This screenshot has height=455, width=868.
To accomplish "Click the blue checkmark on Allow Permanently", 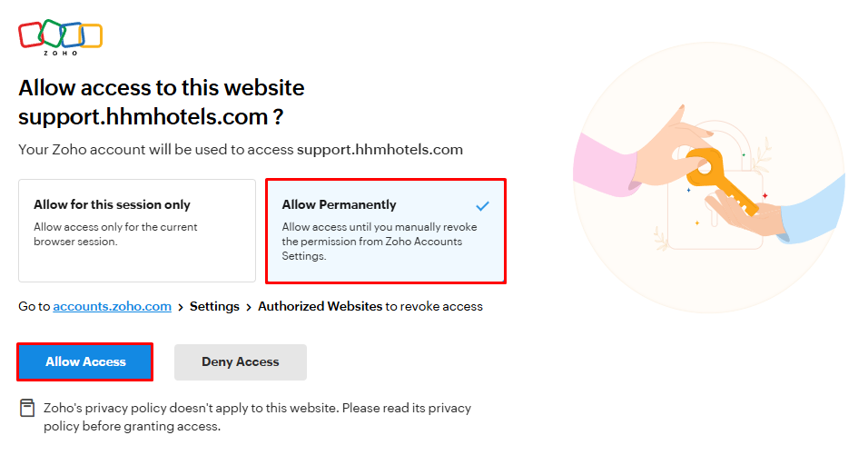I will click(x=482, y=205).
